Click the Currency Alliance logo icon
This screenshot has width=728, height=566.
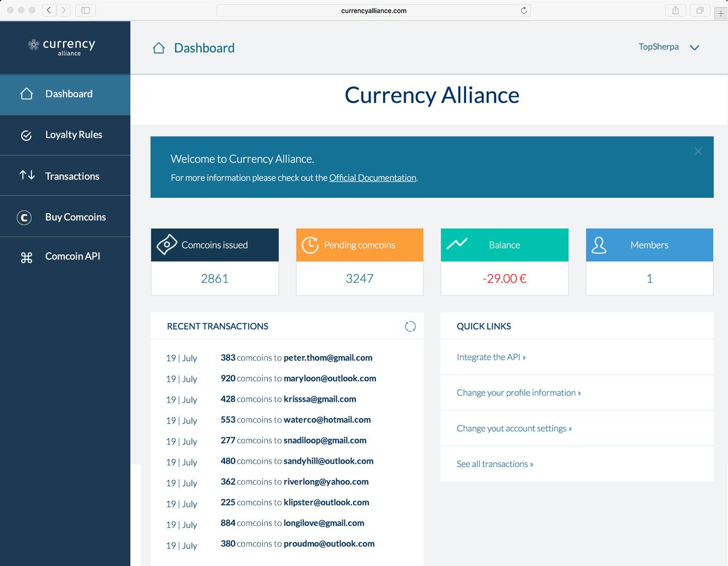[x=33, y=45]
